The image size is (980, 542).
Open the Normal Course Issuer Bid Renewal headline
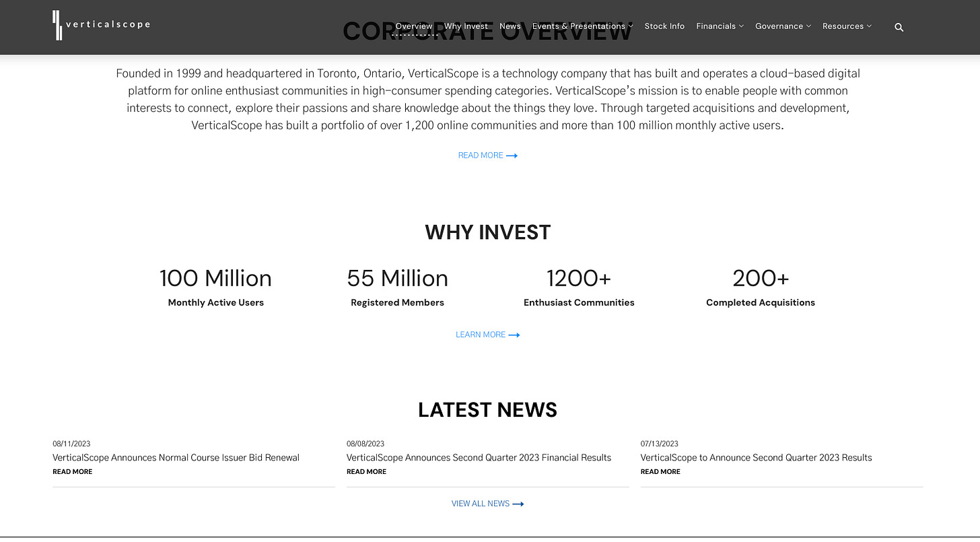[x=176, y=458]
